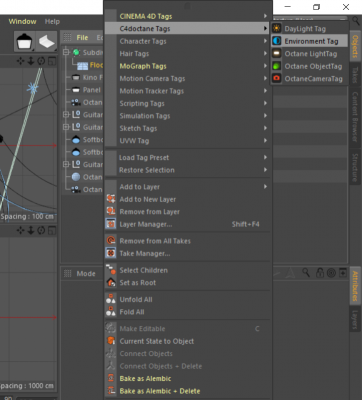Click the upper viewport rotate icon
Image resolution: width=362 pixels, height=400 pixels.
tap(41, 61)
